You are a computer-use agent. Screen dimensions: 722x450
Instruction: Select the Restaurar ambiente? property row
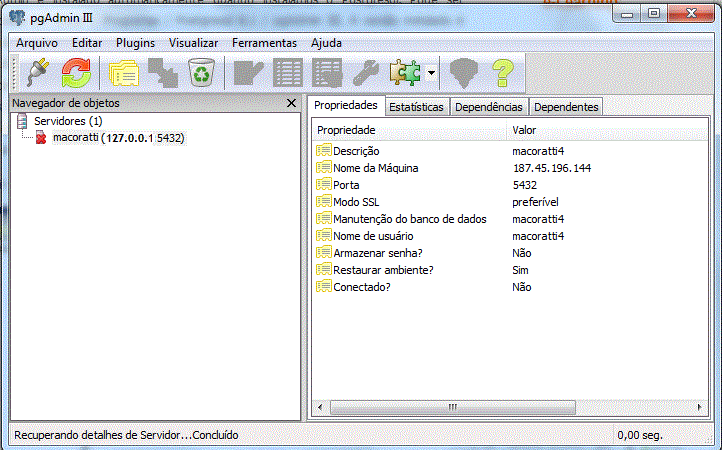point(510,270)
